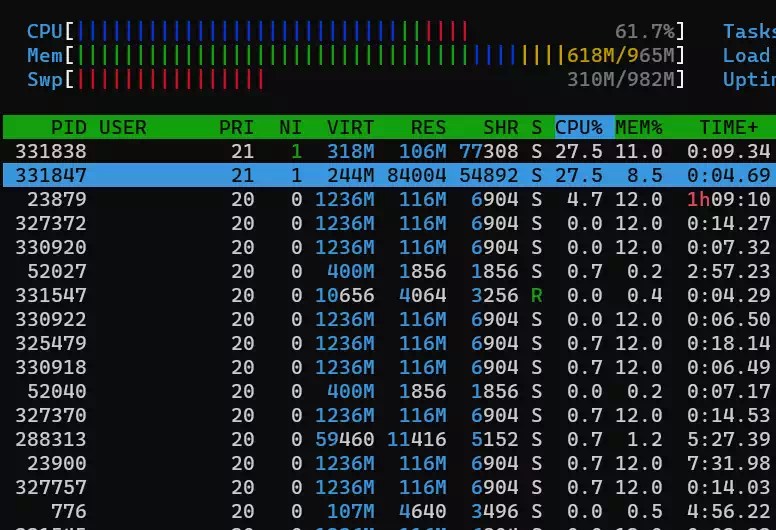
Task: Click the 84004 RES value
Action: (x=417, y=175)
